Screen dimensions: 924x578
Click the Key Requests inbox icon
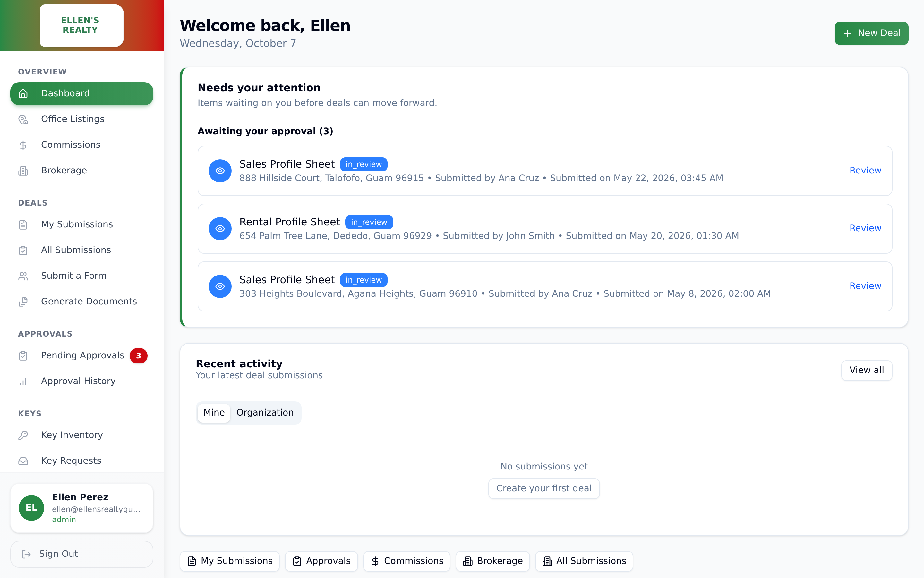click(x=23, y=461)
